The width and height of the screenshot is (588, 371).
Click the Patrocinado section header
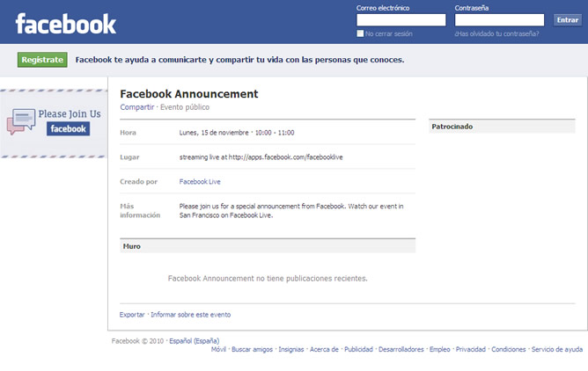point(502,127)
